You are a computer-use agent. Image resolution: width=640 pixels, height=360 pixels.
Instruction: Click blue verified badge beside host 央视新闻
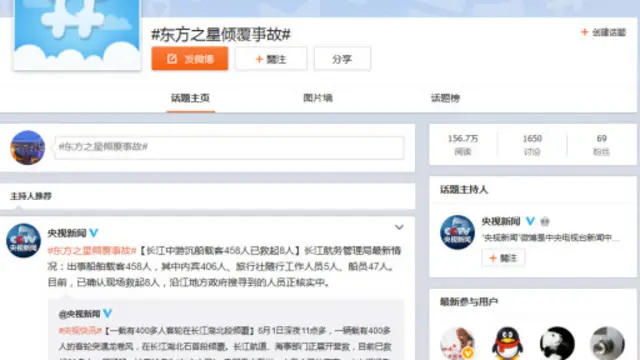pyautogui.click(x=530, y=221)
